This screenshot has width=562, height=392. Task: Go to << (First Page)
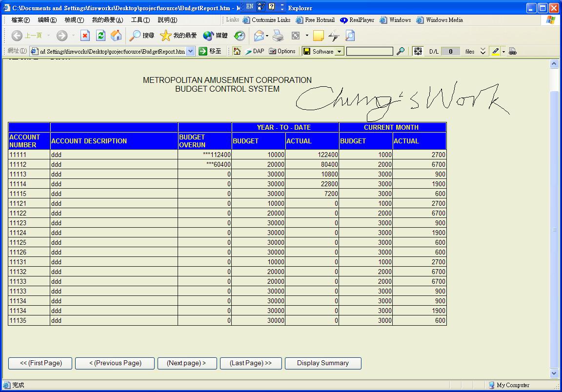pyautogui.click(x=40, y=363)
